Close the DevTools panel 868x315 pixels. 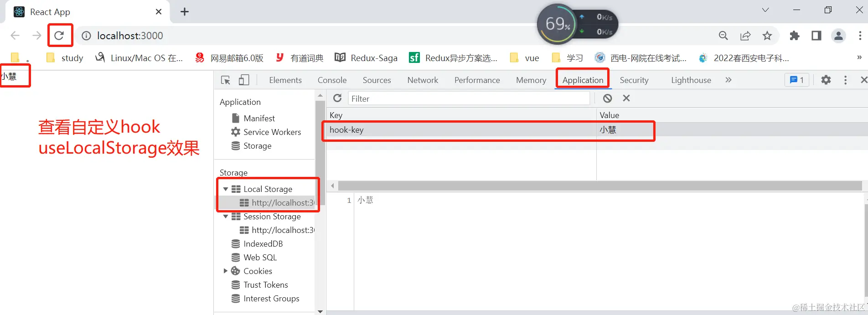(x=863, y=80)
